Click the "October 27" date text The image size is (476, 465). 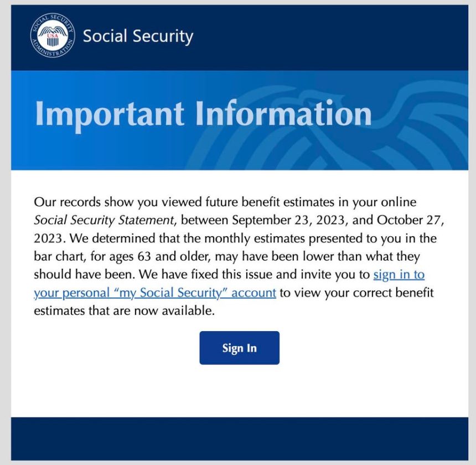410,220
